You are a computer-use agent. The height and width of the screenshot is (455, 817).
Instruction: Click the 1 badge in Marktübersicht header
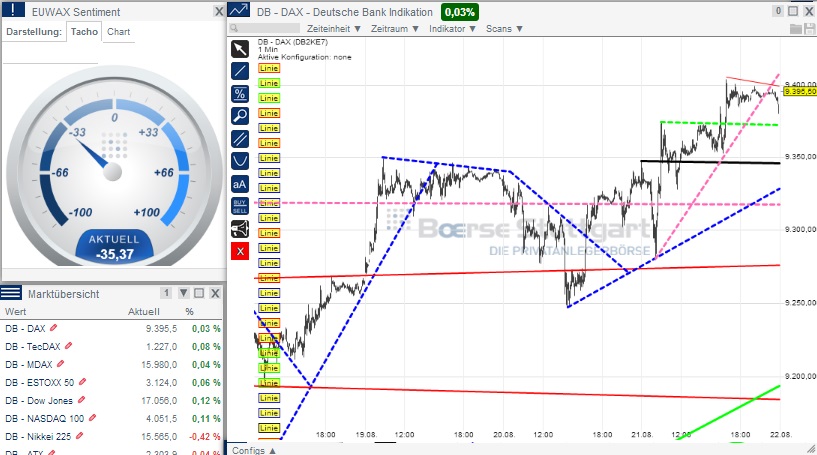166,293
